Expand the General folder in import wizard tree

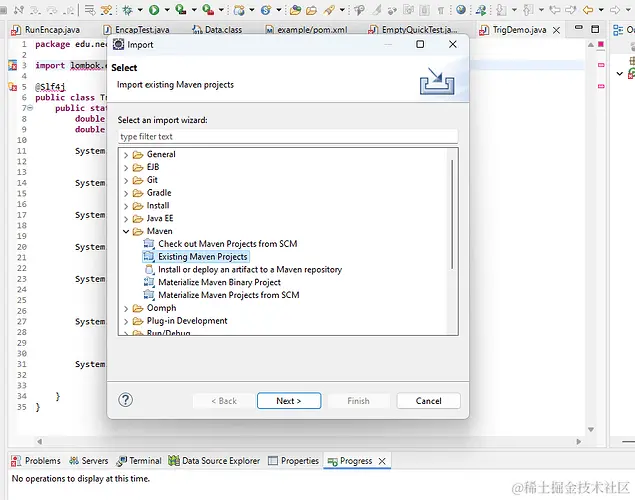click(x=126, y=155)
